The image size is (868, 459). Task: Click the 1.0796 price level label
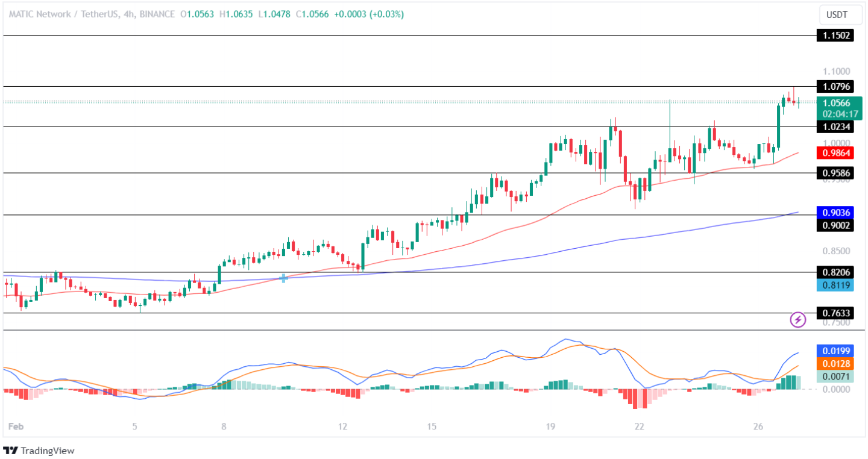pos(835,87)
